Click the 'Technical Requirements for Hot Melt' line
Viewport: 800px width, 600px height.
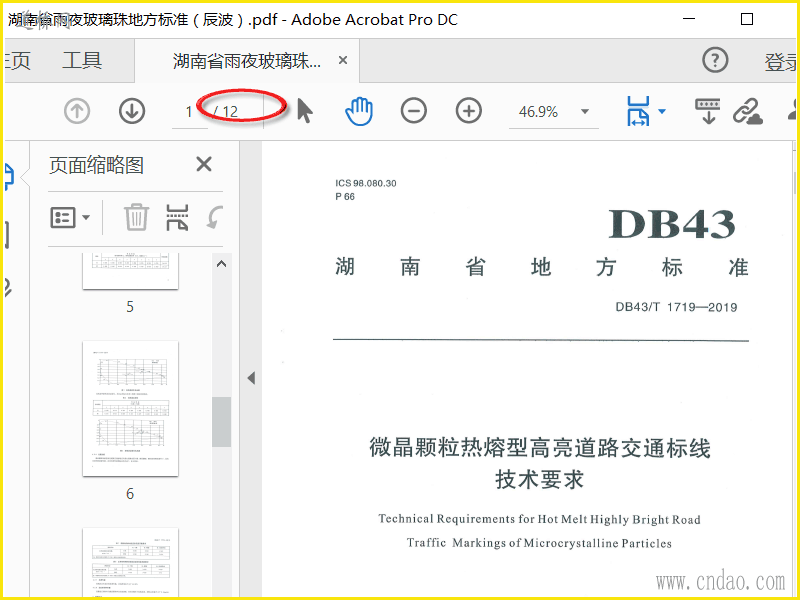click(x=539, y=519)
